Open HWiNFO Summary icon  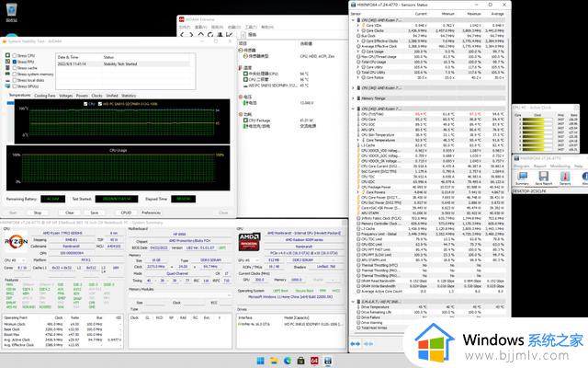[x=522, y=178]
